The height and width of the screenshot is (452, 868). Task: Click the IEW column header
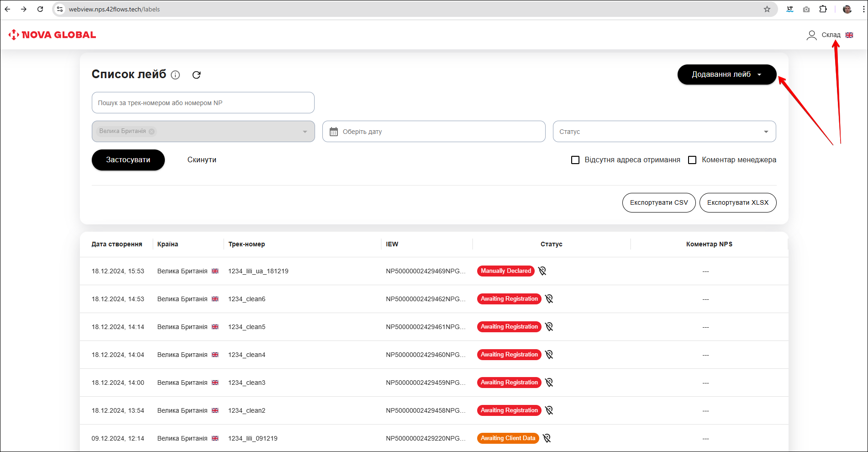pyautogui.click(x=392, y=244)
